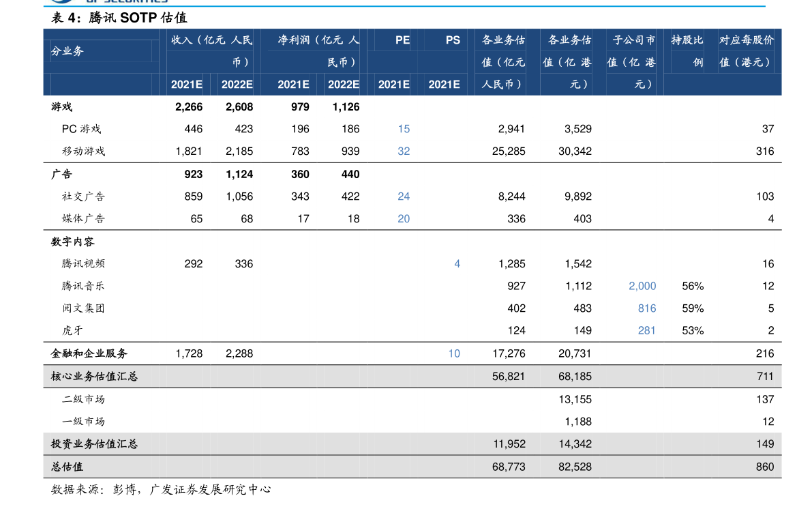Click 阅文集团 subsidiary value 816

(x=647, y=308)
